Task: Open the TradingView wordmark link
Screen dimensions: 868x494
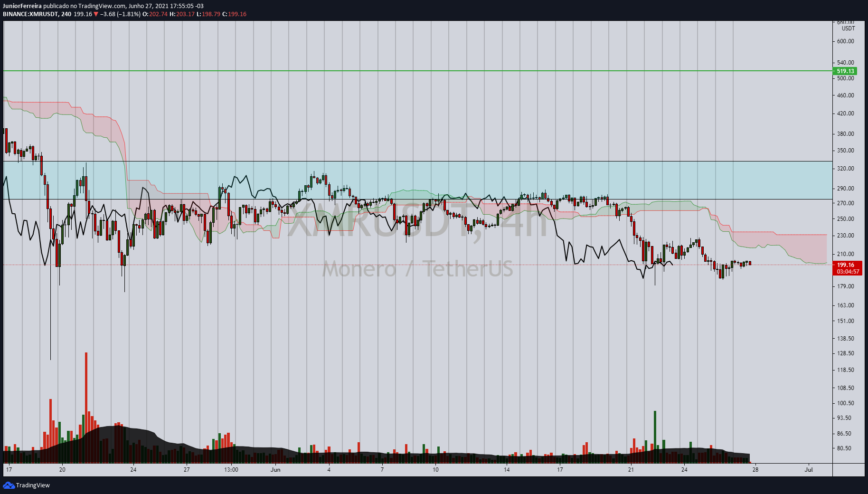Action: point(33,485)
